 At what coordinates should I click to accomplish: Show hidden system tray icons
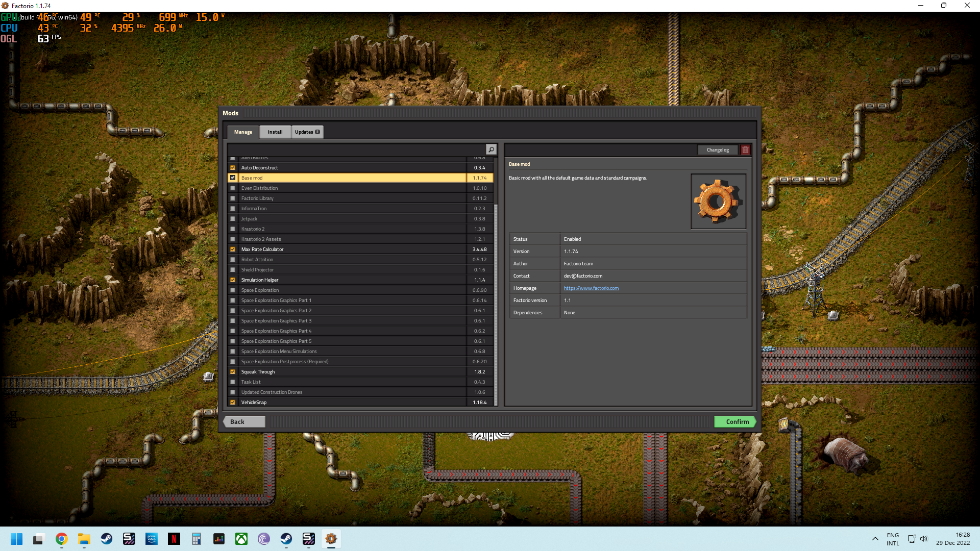click(x=875, y=539)
